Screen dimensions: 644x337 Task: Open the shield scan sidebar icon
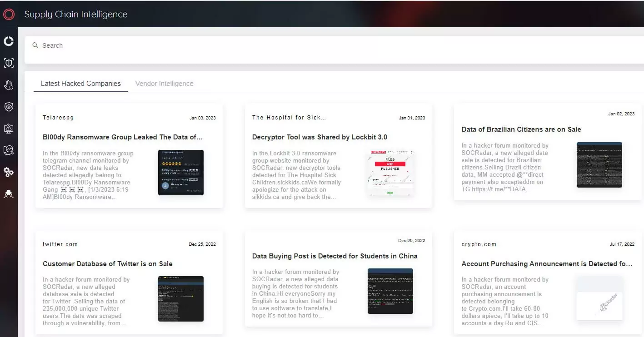[9, 63]
